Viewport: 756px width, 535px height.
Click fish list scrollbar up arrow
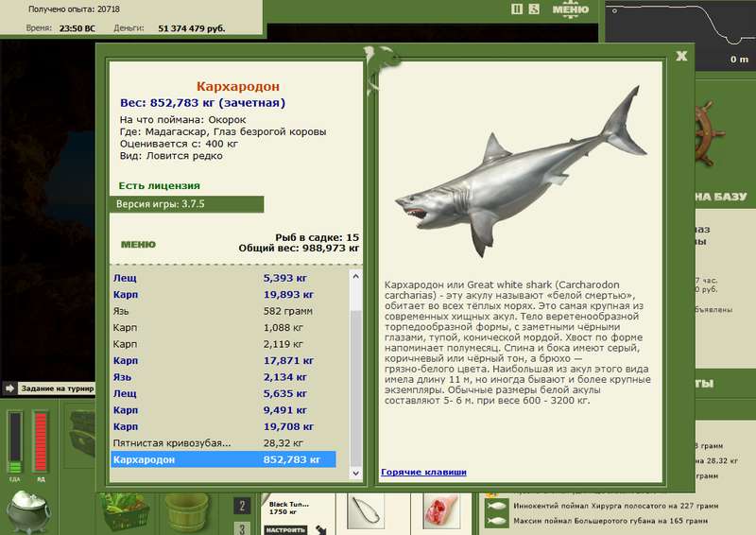pos(356,276)
